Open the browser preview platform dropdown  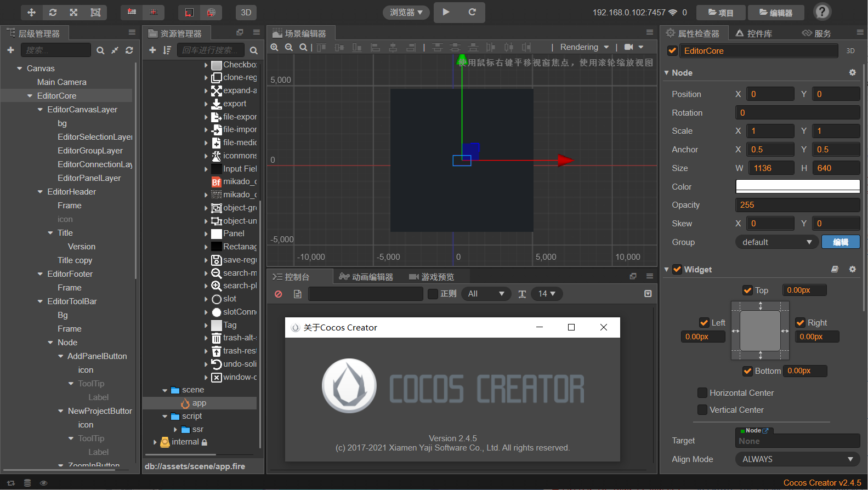tap(406, 12)
